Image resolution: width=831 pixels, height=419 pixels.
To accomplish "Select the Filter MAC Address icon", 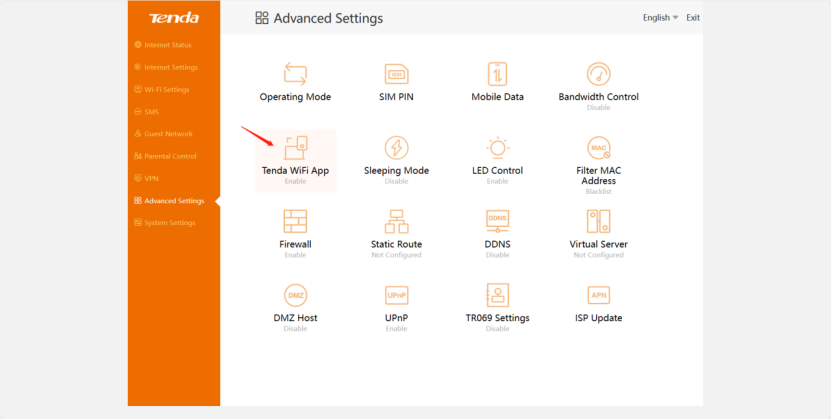I will [598, 148].
